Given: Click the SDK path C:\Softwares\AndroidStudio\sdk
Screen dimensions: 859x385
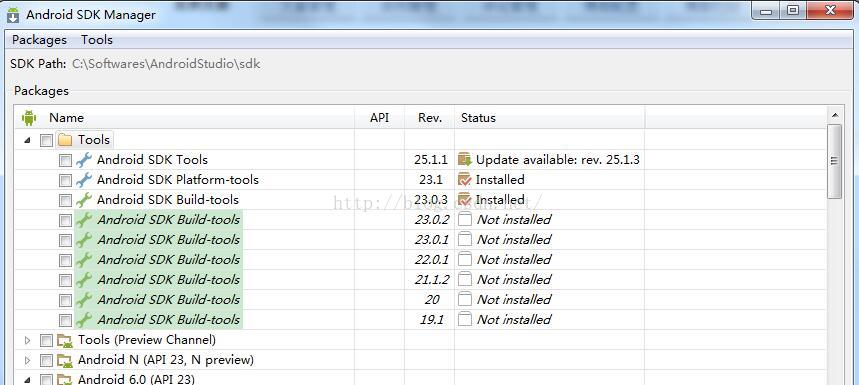Looking at the screenshot, I should 166,64.
